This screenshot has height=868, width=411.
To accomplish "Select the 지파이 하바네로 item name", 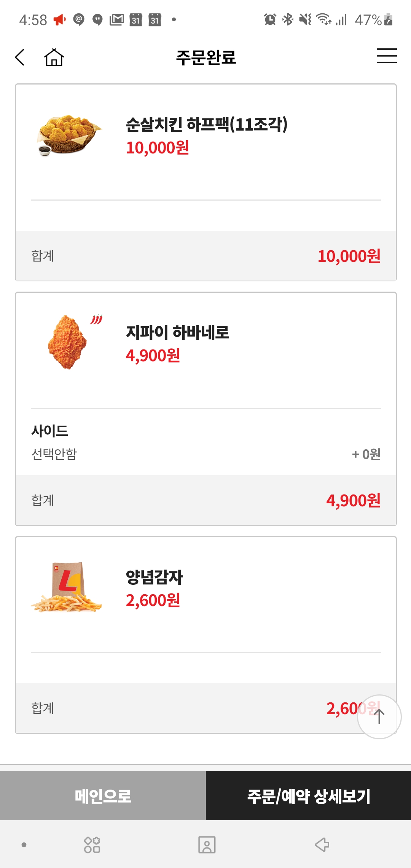I will [178, 332].
